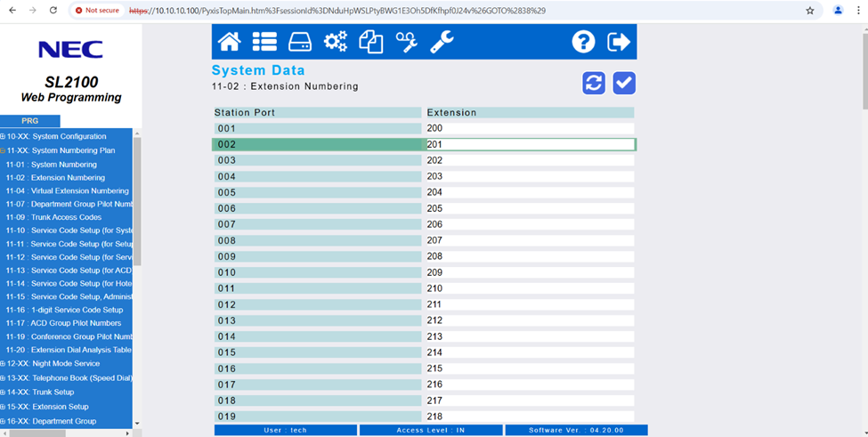Go to the Home icon
Image resolution: width=868 pixels, height=437 pixels.
[230, 42]
